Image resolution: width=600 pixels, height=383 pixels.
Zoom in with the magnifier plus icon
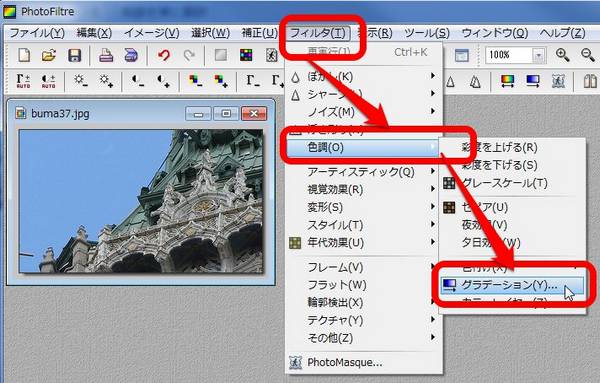click(562, 55)
